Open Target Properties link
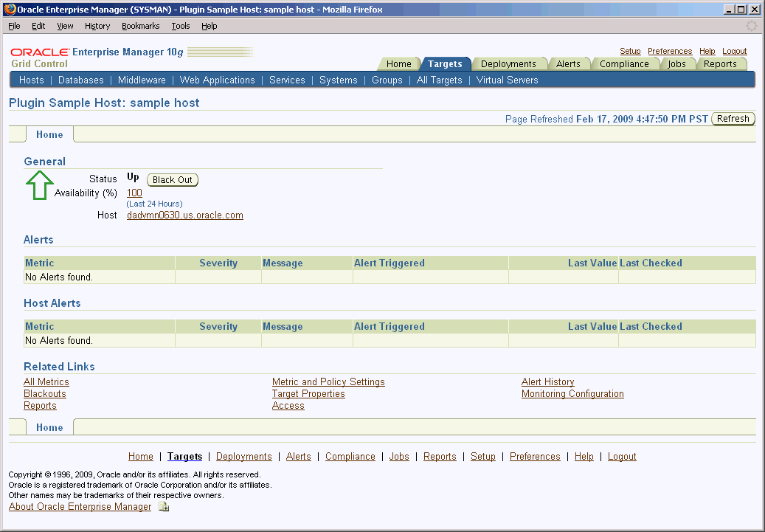The image size is (765, 532). coord(308,394)
